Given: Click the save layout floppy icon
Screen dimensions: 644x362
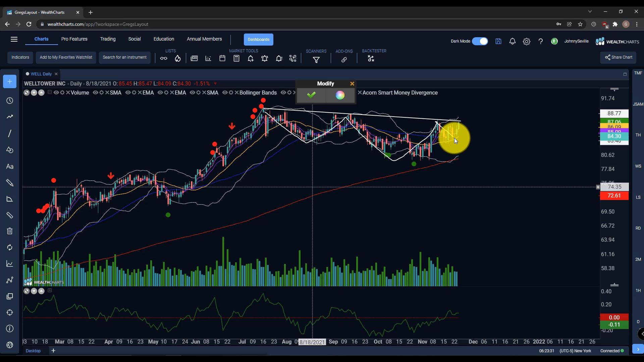Looking at the screenshot, I should coord(498,42).
